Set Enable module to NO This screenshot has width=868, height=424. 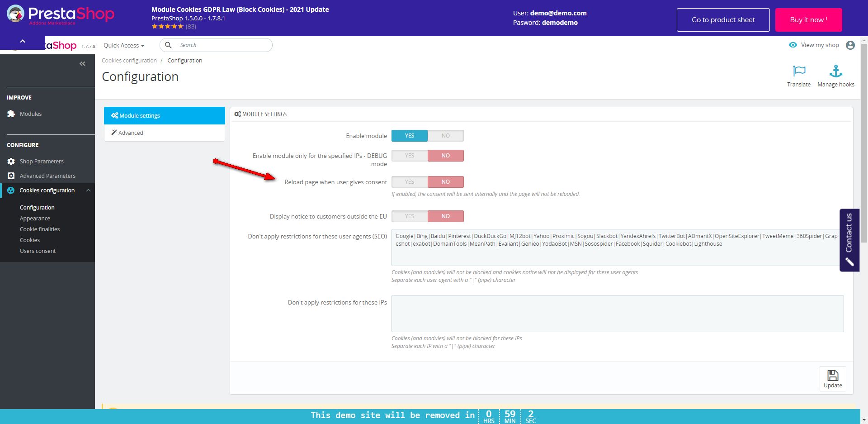pyautogui.click(x=446, y=136)
